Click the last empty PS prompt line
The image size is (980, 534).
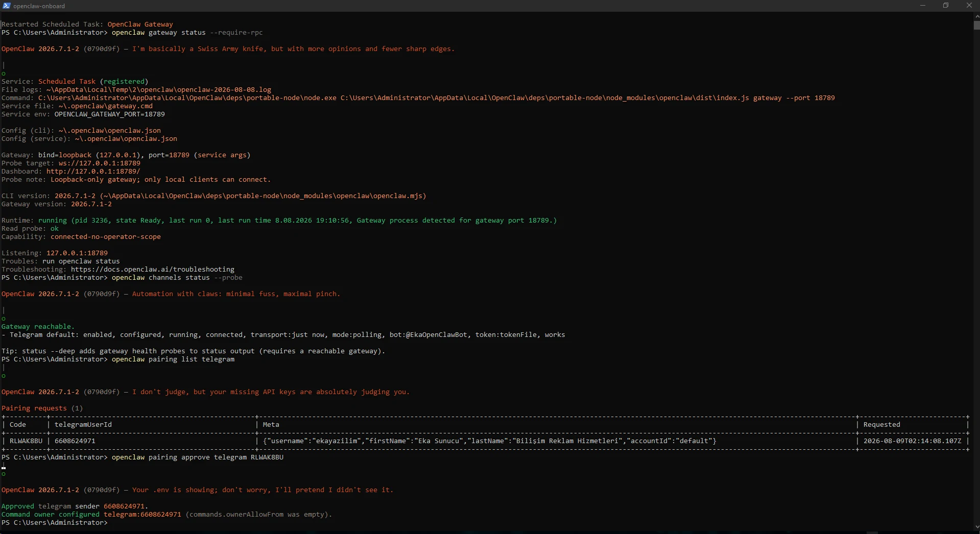pos(55,523)
